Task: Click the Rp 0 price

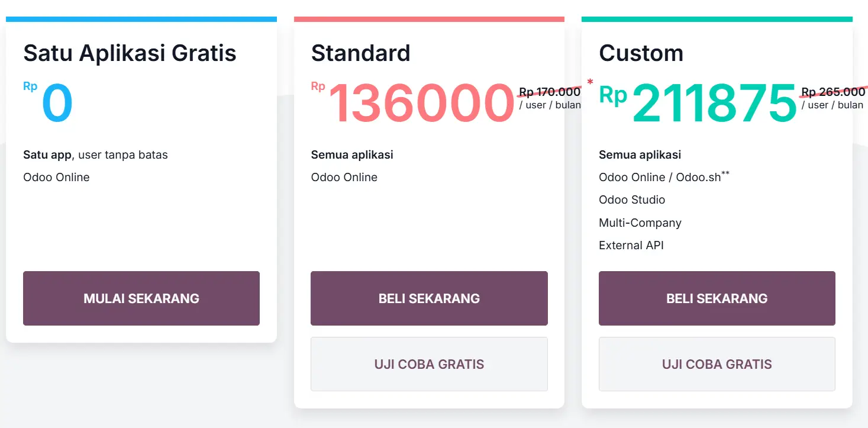Action: [x=57, y=104]
